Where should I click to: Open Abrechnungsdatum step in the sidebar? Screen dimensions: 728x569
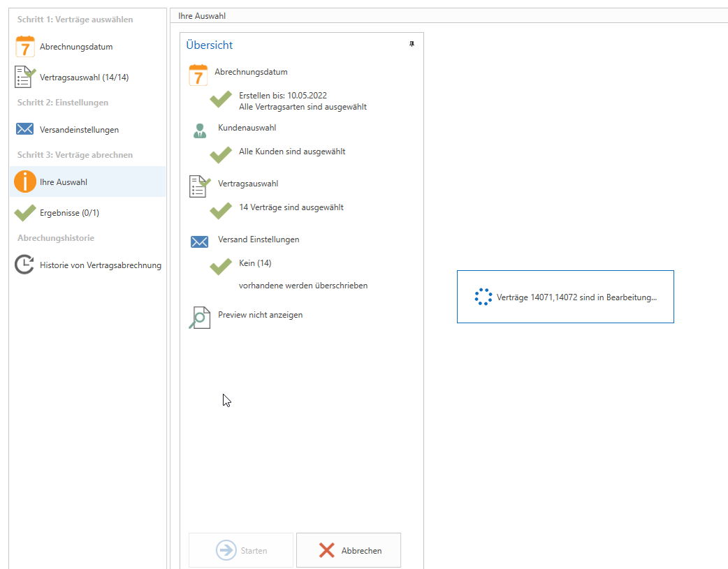(x=76, y=47)
